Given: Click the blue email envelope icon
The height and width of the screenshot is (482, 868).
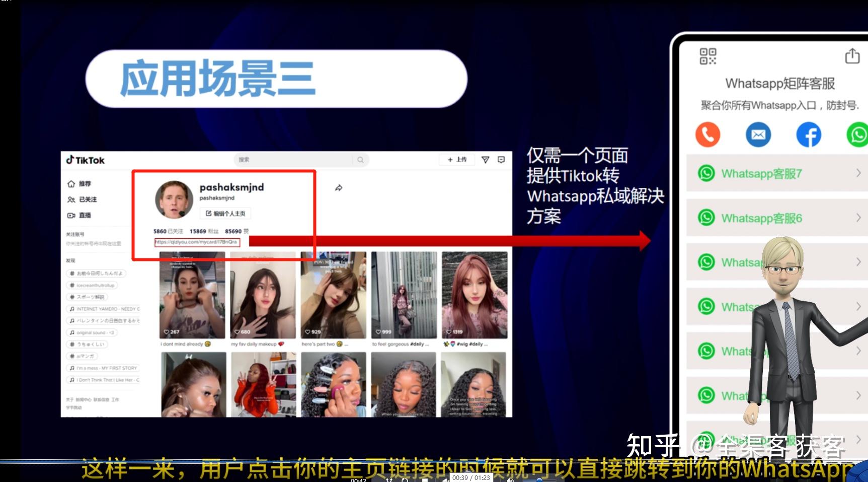Looking at the screenshot, I should (758, 135).
